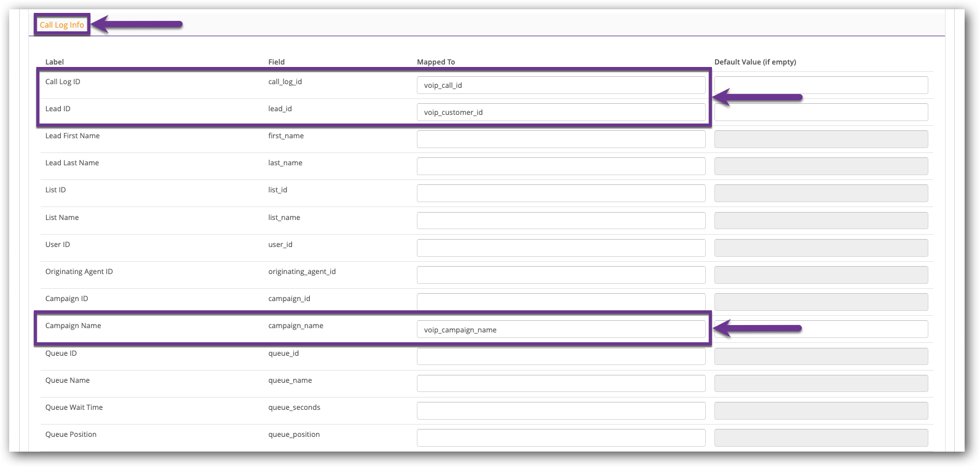Select the 'Queue Wait Time' label
Screen dimensions: 980x467
tap(74, 407)
